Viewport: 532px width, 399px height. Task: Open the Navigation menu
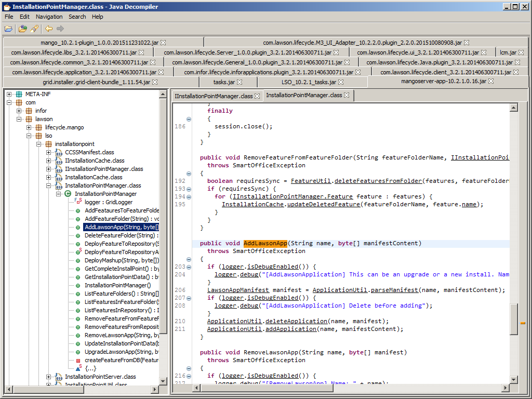(49, 17)
